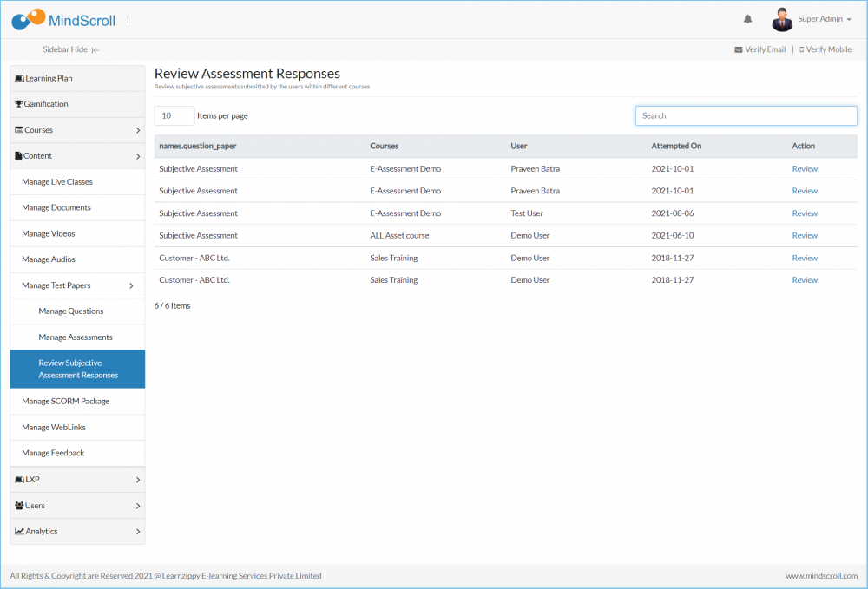Screen dimensions: 868x589
Task: Open Manage Videos
Action: [x=77, y=234]
